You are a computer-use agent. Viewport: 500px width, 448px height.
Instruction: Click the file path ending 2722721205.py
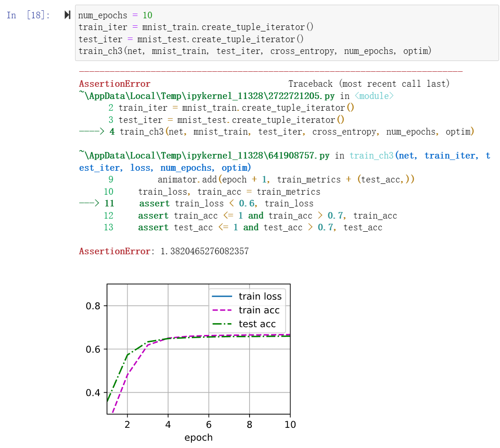click(207, 96)
